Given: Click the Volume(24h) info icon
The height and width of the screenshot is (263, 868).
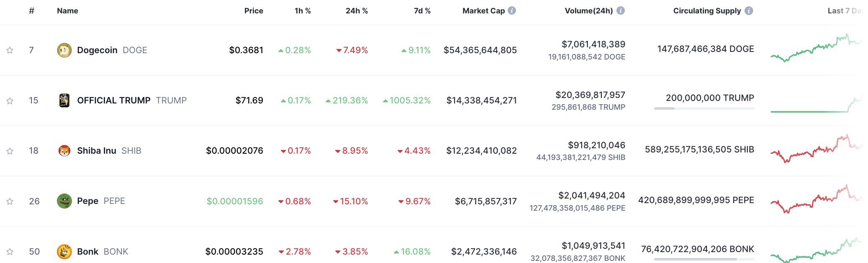Looking at the screenshot, I should click(621, 11).
